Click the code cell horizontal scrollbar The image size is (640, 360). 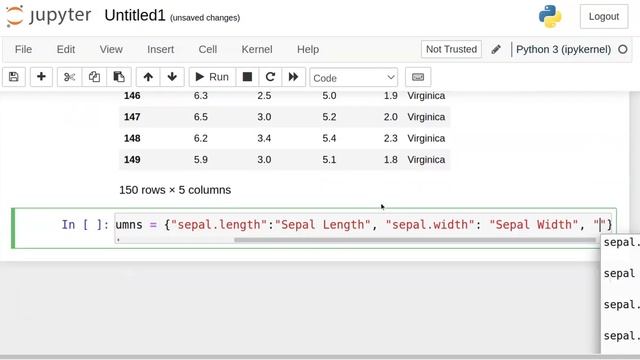[x=414, y=240]
